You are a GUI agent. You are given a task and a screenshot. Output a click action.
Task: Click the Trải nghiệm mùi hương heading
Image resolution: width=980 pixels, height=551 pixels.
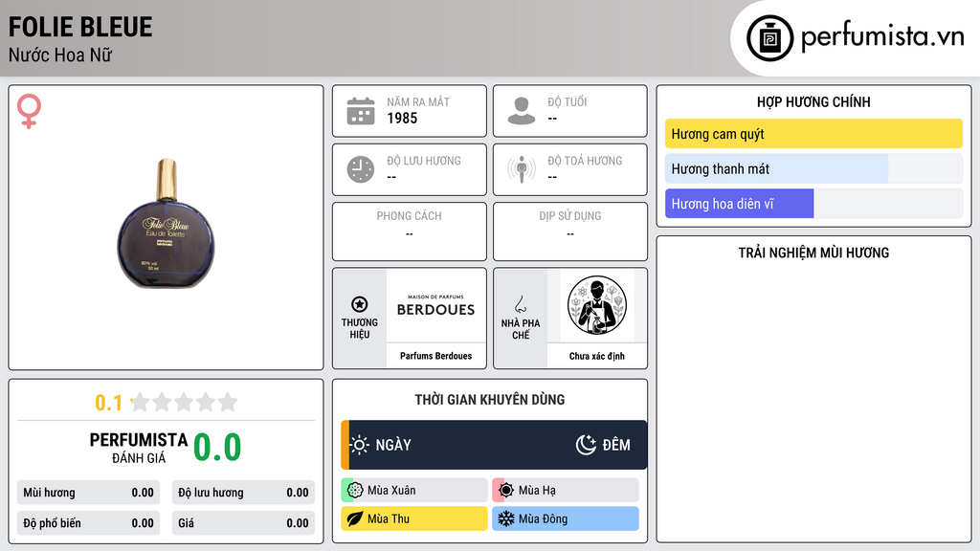(x=813, y=253)
